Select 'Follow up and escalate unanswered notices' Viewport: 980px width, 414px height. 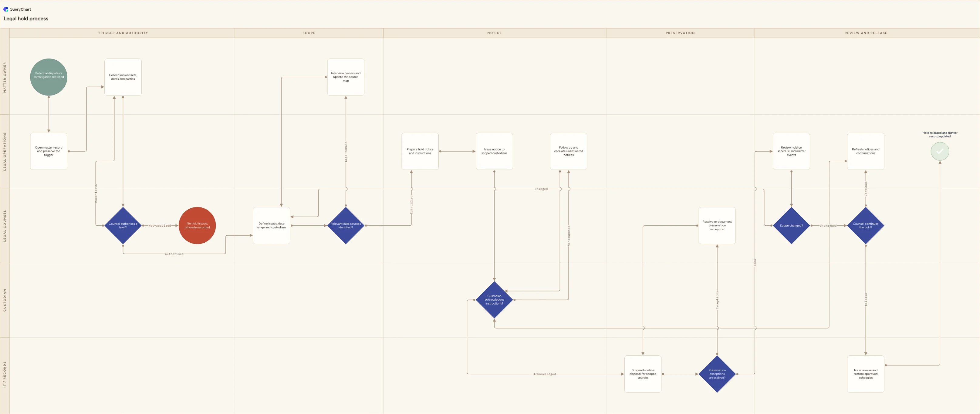(568, 151)
